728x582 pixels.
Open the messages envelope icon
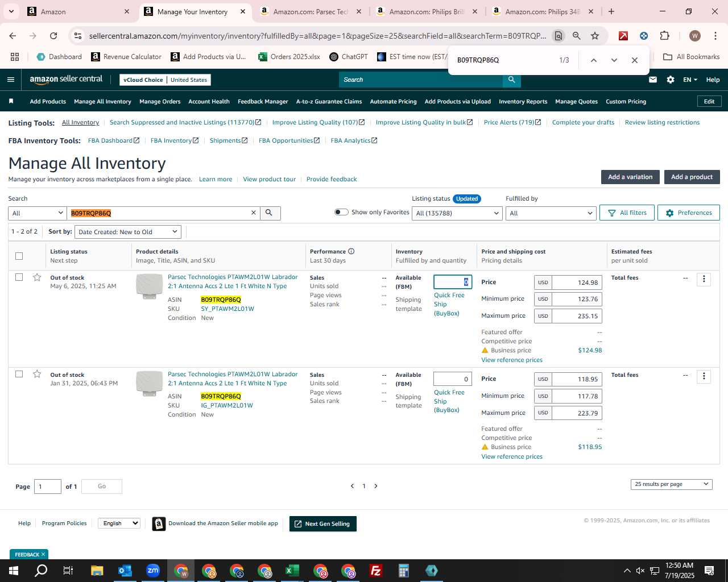click(653, 80)
